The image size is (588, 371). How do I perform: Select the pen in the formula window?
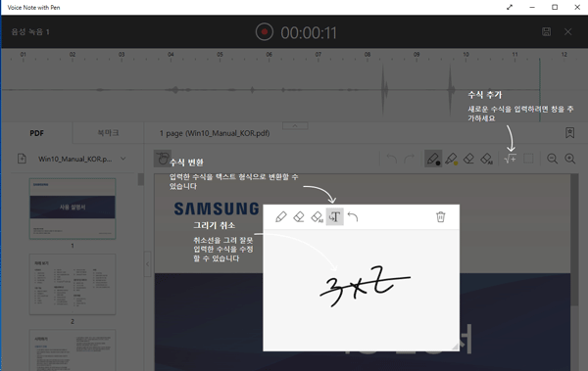(x=281, y=216)
